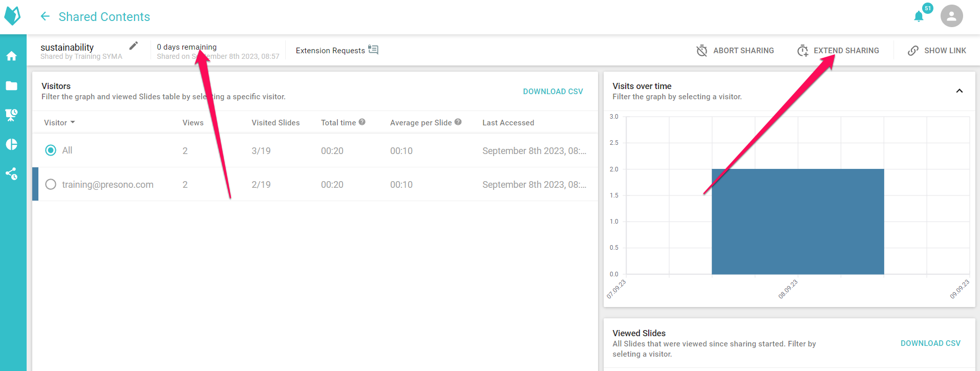Click the 0 days remaining text
This screenshot has width=980, height=371.
[x=187, y=47]
